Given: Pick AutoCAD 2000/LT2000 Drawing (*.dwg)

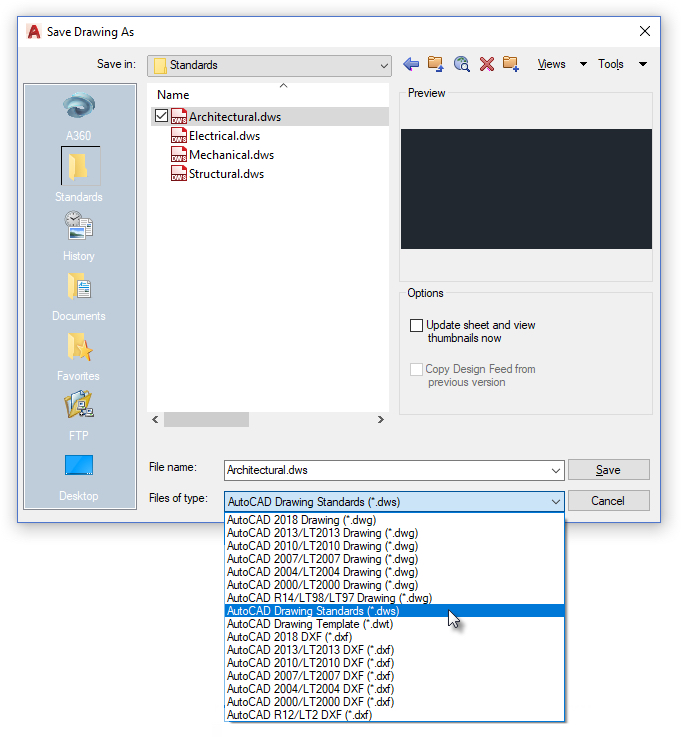Looking at the screenshot, I should click(x=394, y=585).
